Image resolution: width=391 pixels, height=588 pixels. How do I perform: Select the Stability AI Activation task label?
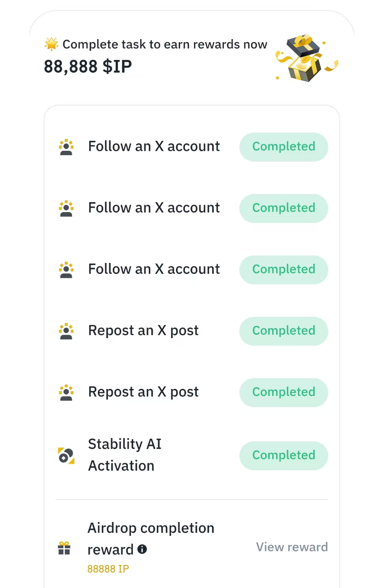(x=125, y=455)
